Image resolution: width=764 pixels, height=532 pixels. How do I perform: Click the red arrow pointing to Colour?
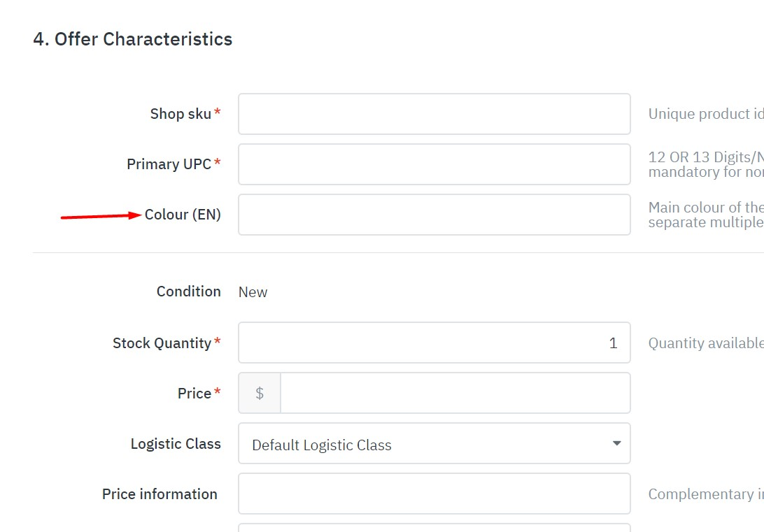(x=101, y=216)
